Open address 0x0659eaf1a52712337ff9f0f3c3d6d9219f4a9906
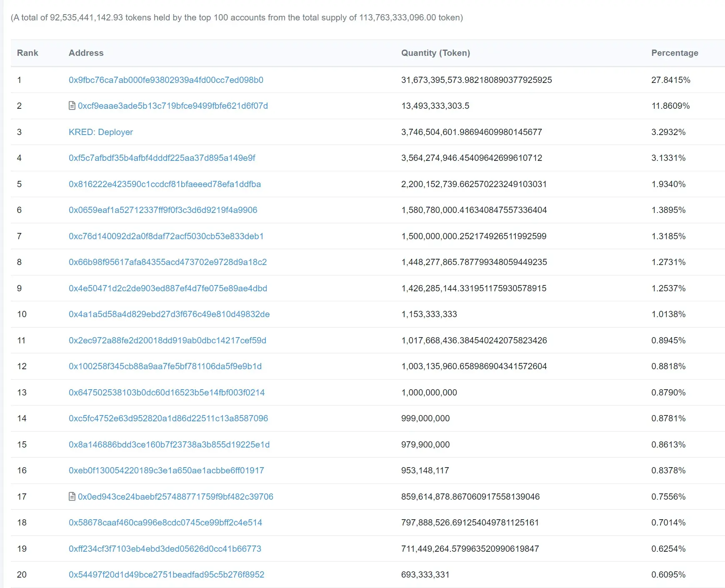The image size is (725, 588). (x=163, y=210)
